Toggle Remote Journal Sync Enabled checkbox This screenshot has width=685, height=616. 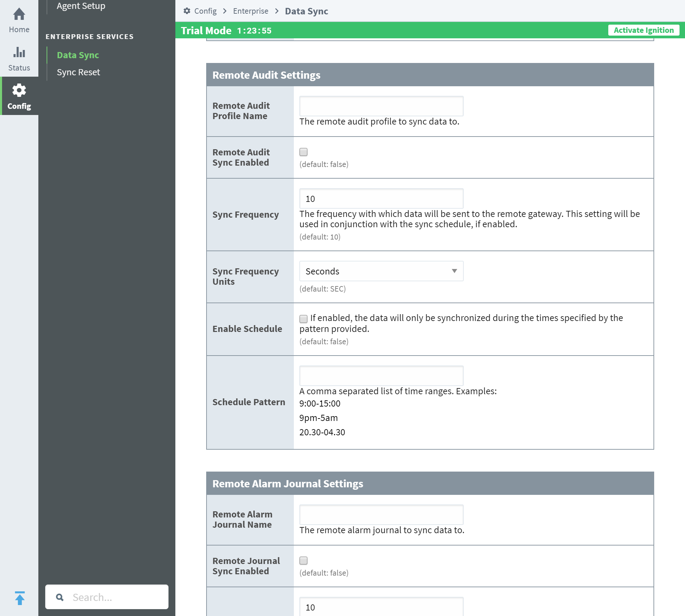303,560
